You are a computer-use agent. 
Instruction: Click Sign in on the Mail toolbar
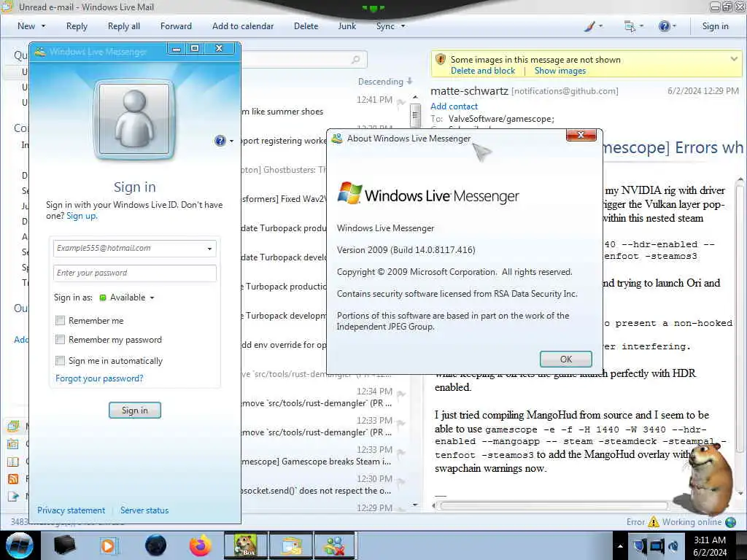coord(715,26)
